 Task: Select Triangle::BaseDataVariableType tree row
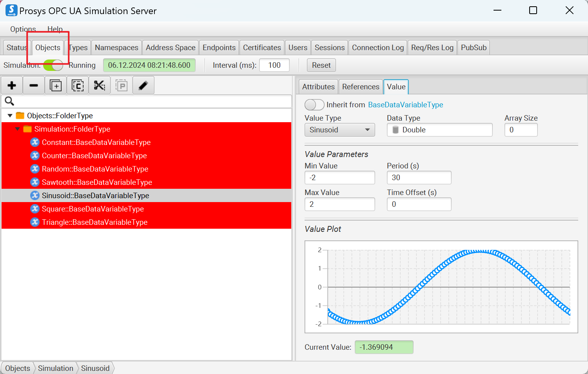(147, 222)
